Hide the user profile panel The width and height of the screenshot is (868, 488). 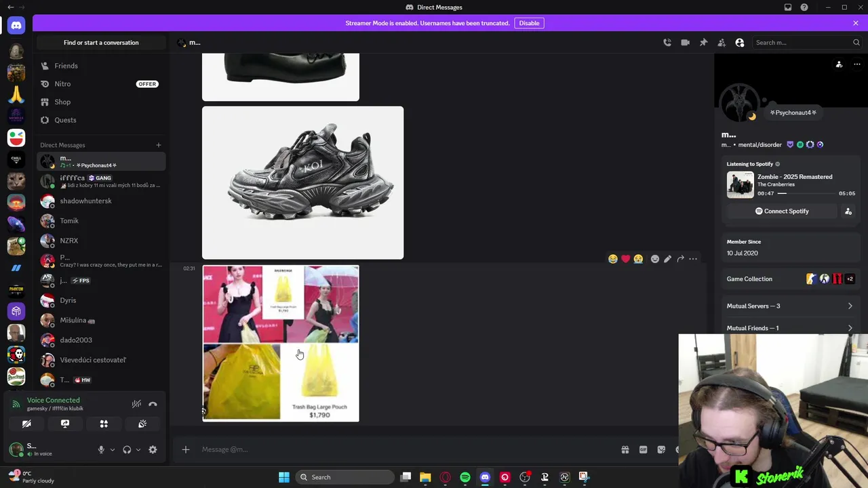[x=740, y=43]
